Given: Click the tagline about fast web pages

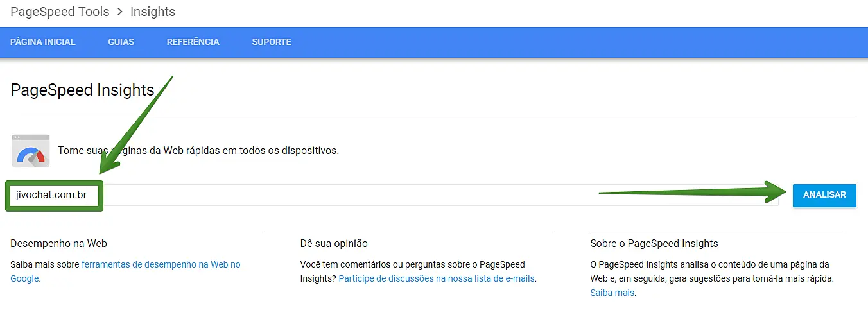Looking at the screenshot, I should pos(198,151).
